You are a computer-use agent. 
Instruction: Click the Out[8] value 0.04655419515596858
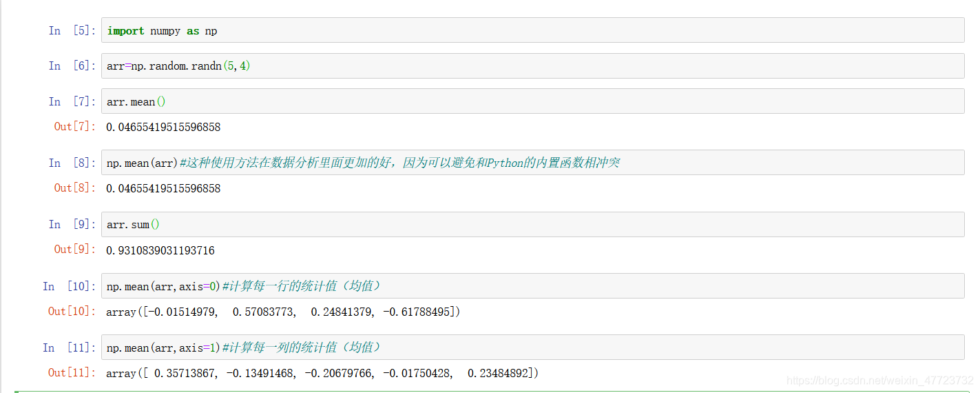pos(163,189)
